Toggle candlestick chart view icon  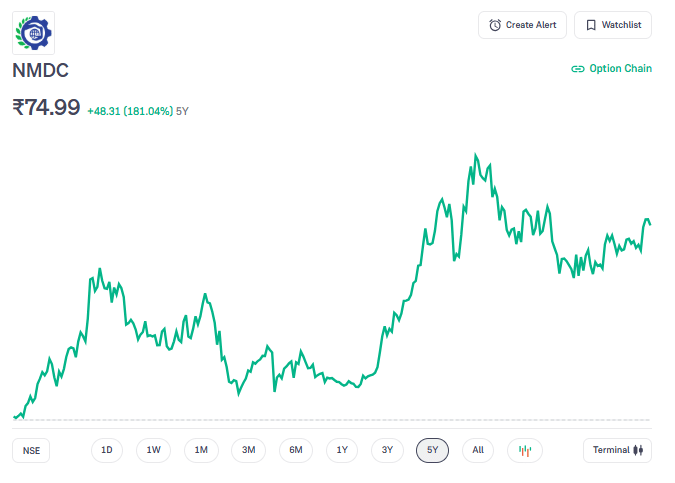pyautogui.click(x=525, y=450)
